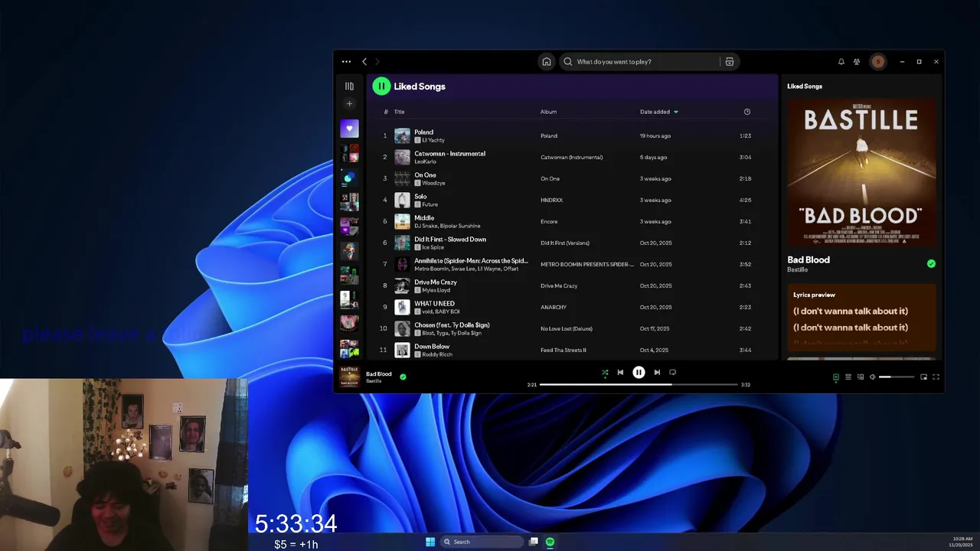Mute using the volume speaker icon
Viewport: 980px width, 551px height.
[873, 377]
